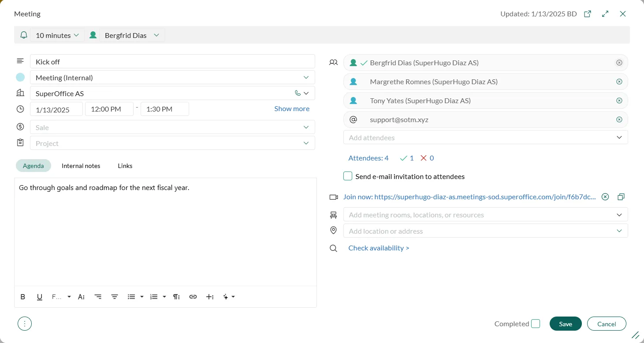Screen dimensions: 644x343
Task: Click the Save button
Action: pyautogui.click(x=565, y=324)
